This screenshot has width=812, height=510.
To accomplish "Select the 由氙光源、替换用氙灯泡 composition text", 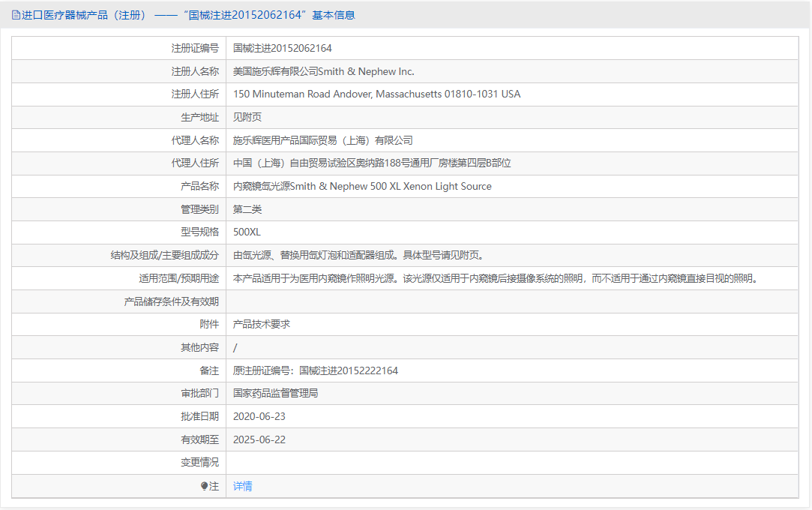I will pyautogui.click(x=358, y=255).
